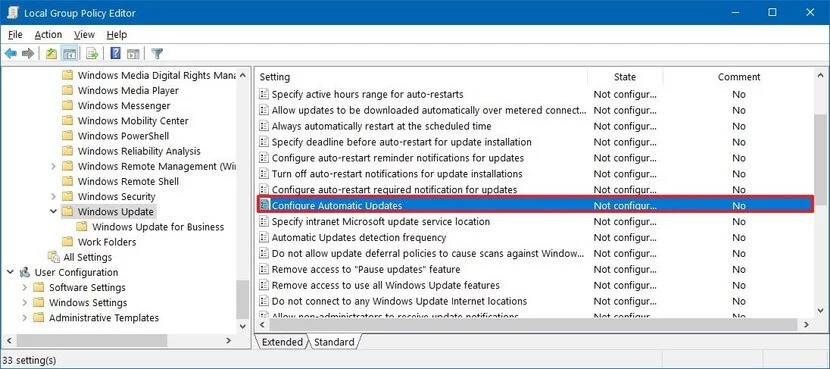Open the Help toolbar icon
The image size is (830, 369).
(115, 53)
